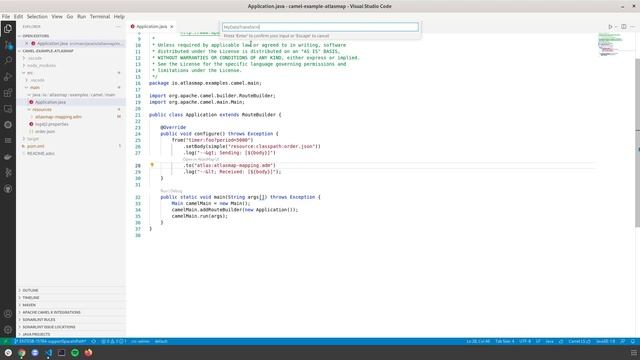This screenshot has height=360, width=640.
Task: Click the git branch name in status bar
Action: (51, 341)
